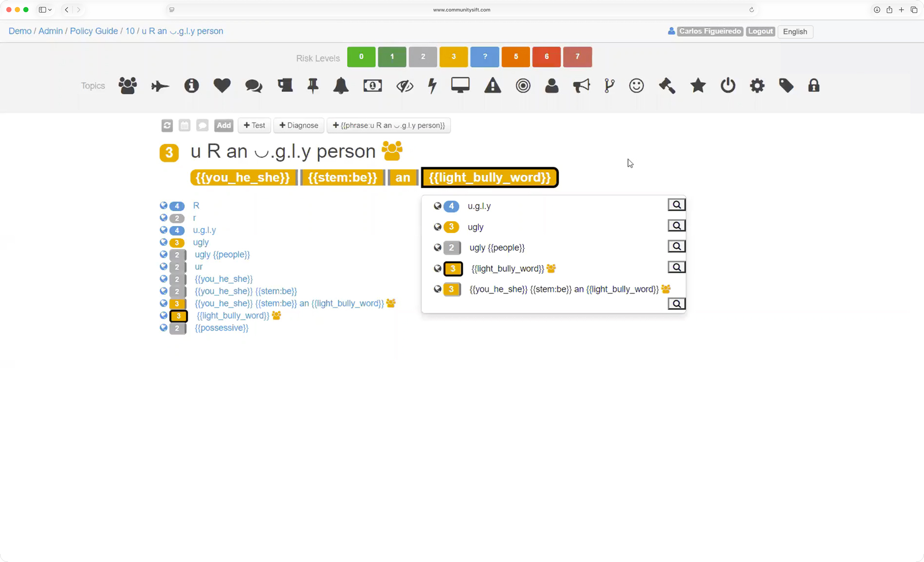The image size is (924, 562).
Task: Click the browser address bar
Action: coord(462,10)
